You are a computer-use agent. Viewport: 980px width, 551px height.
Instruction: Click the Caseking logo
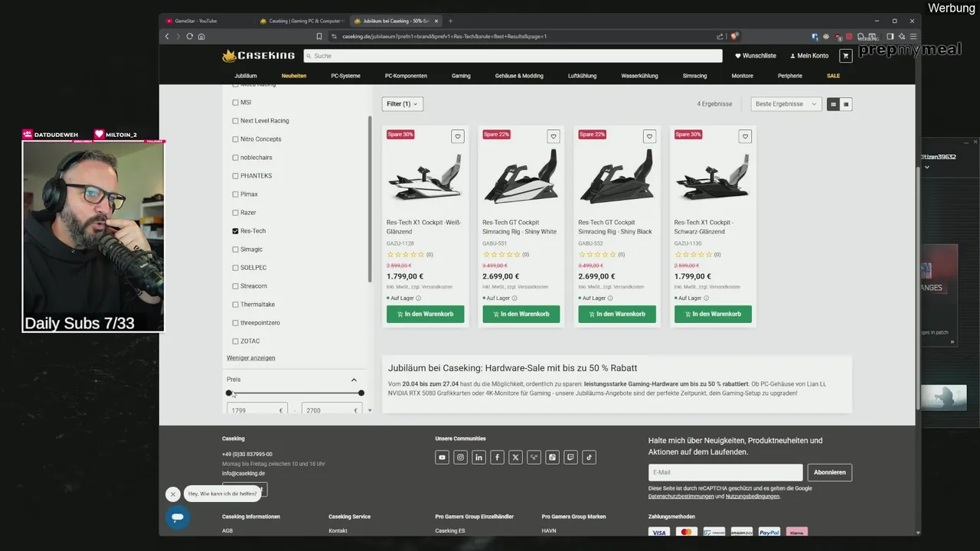(x=259, y=56)
